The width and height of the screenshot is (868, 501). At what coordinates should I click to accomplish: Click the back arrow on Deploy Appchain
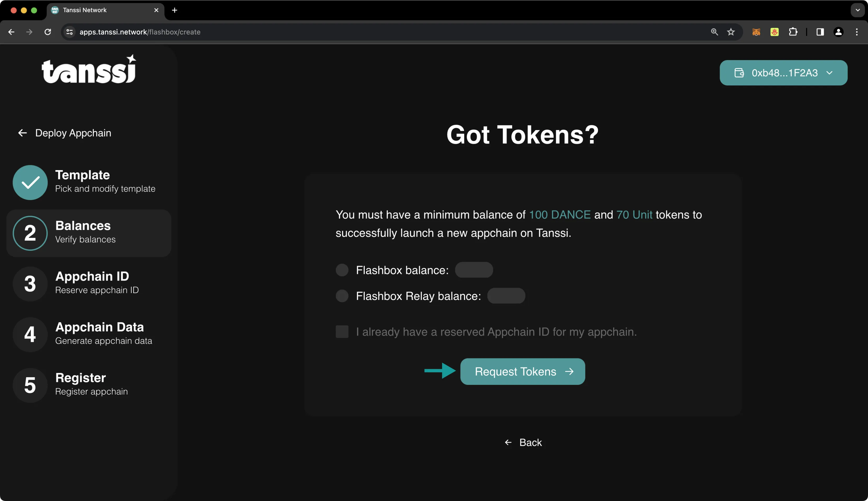pyautogui.click(x=23, y=132)
